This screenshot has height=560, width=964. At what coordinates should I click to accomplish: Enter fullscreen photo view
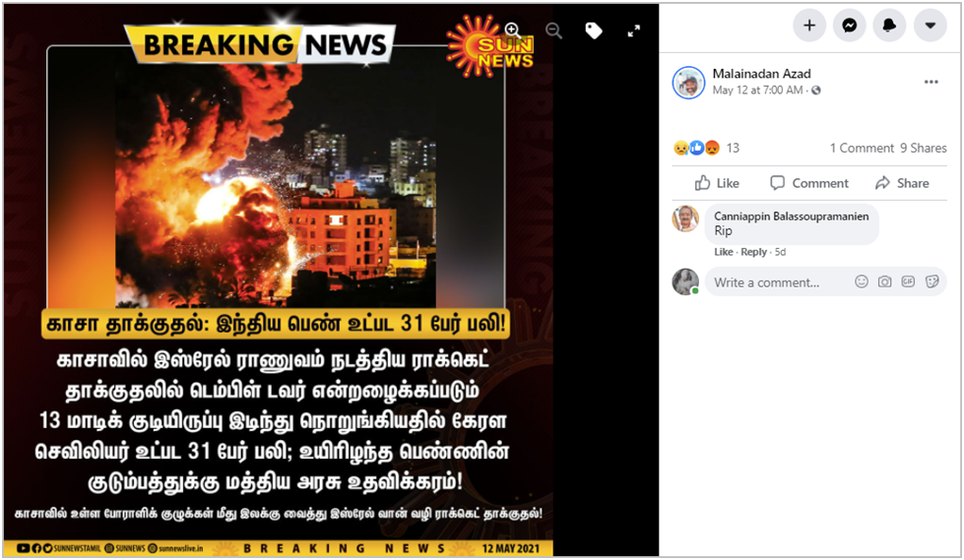pos(634,31)
